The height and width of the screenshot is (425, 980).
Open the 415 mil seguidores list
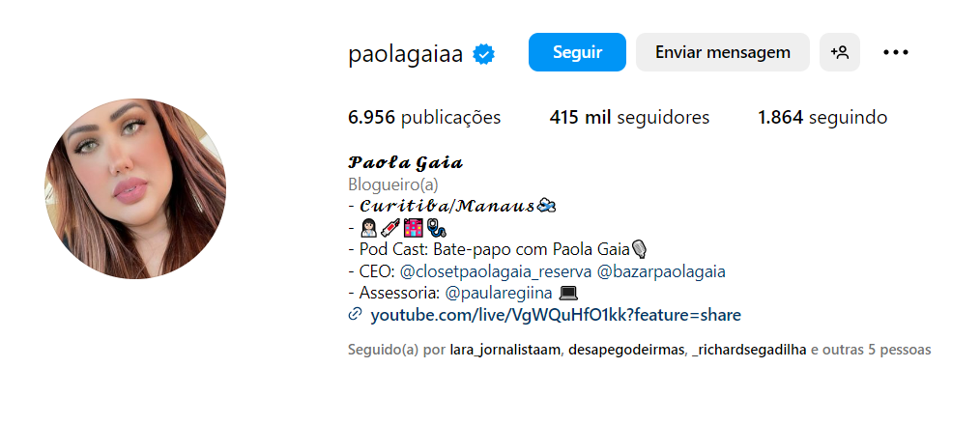tap(629, 118)
